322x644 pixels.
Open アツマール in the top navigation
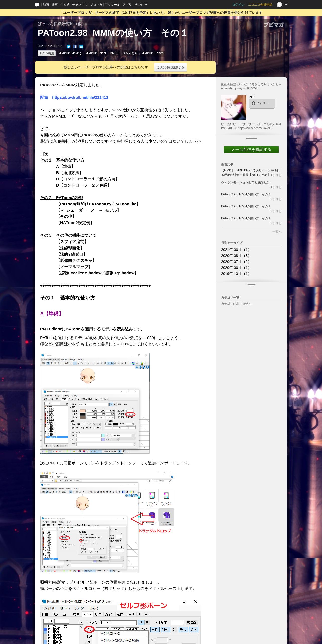point(112,5)
